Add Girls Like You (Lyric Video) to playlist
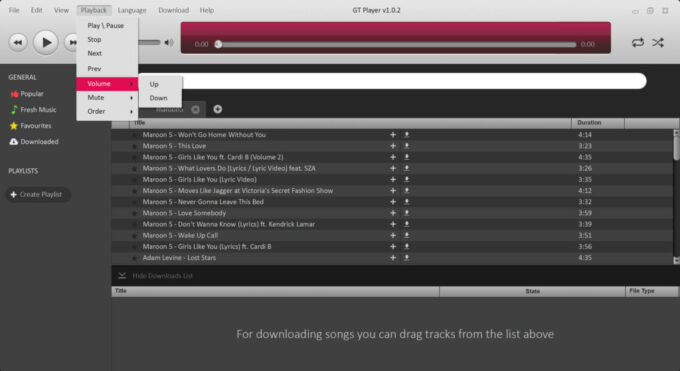Image resolution: width=680 pixels, height=371 pixels. click(x=393, y=180)
